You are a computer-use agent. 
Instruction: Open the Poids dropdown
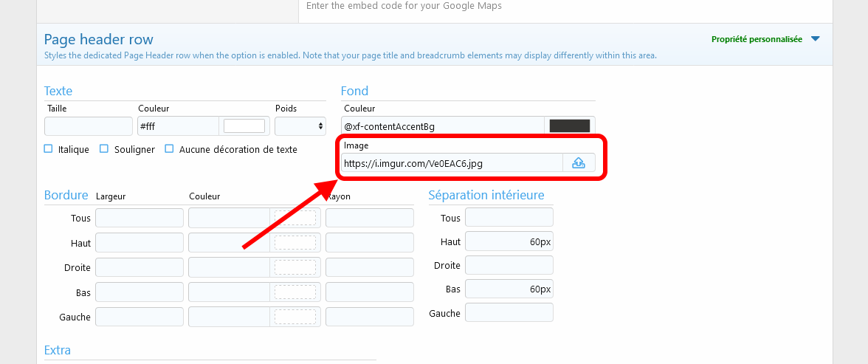pos(300,126)
